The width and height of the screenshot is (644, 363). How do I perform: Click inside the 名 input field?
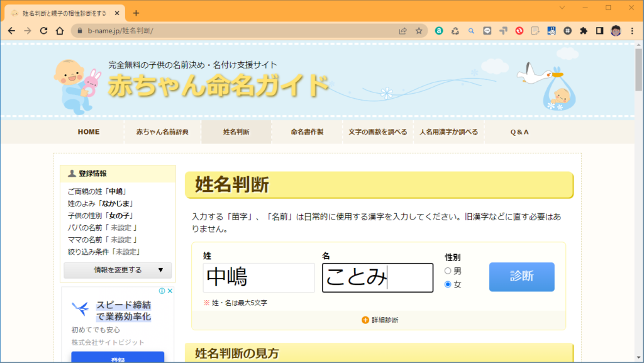tap(377, 277)
